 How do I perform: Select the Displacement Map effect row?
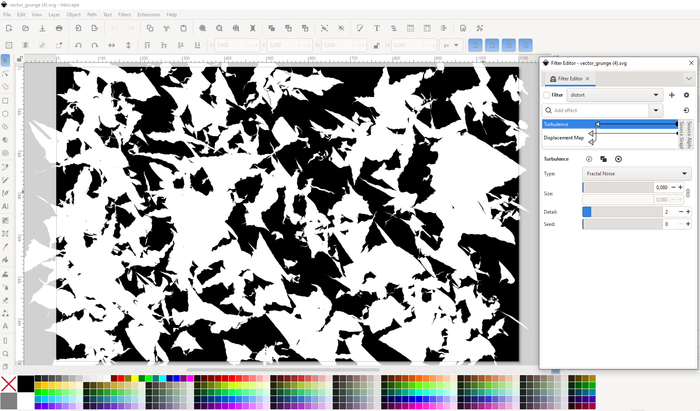[x=564, y=138]
